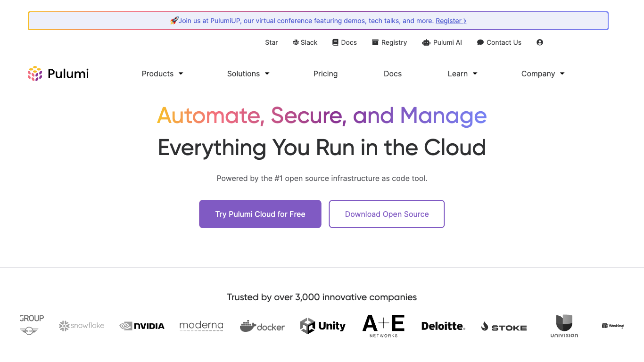This screenshot has width=644, height=362.
Task: Click the Pulumi wordmark text in header
Action: coord(68,74)
